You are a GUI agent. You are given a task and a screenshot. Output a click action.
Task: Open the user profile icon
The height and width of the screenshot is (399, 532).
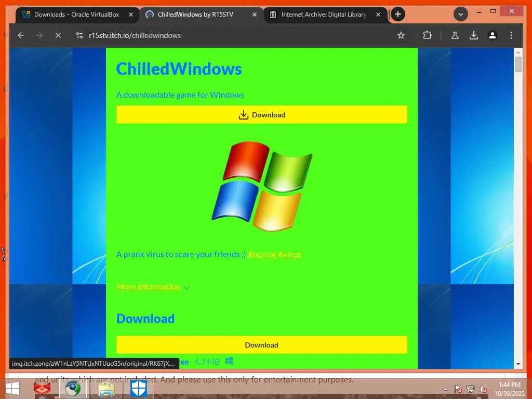click(x=493, y=35)
